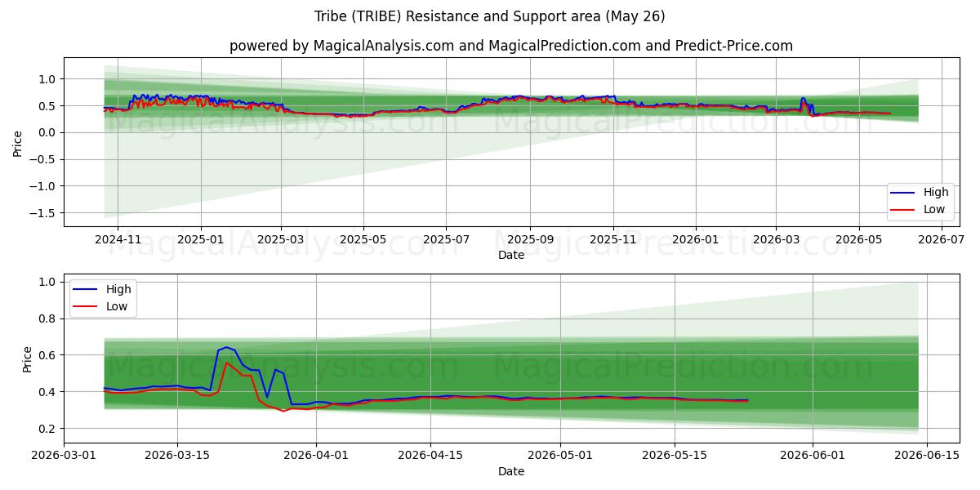
Task: Click the '2026-03-01' label in bottom chart
Action: [x=64, y=457]
